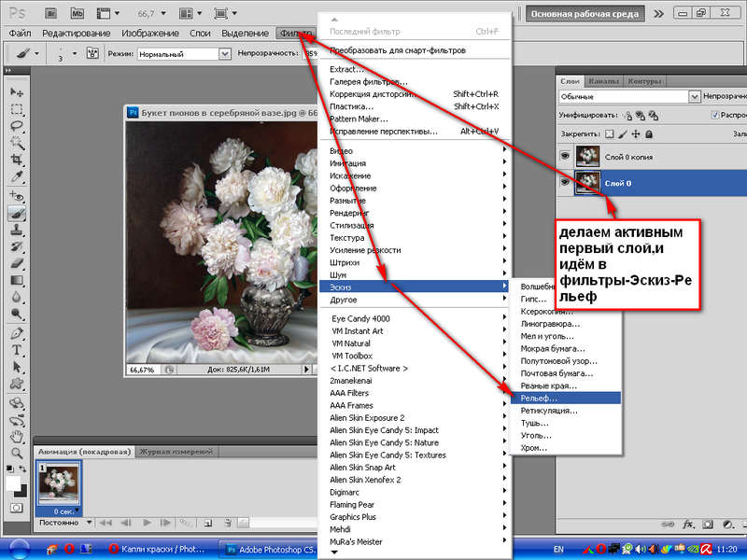Viewport: 747px width, 560px height.
Task: Open the Файл menu
Action: click(20, 34)
